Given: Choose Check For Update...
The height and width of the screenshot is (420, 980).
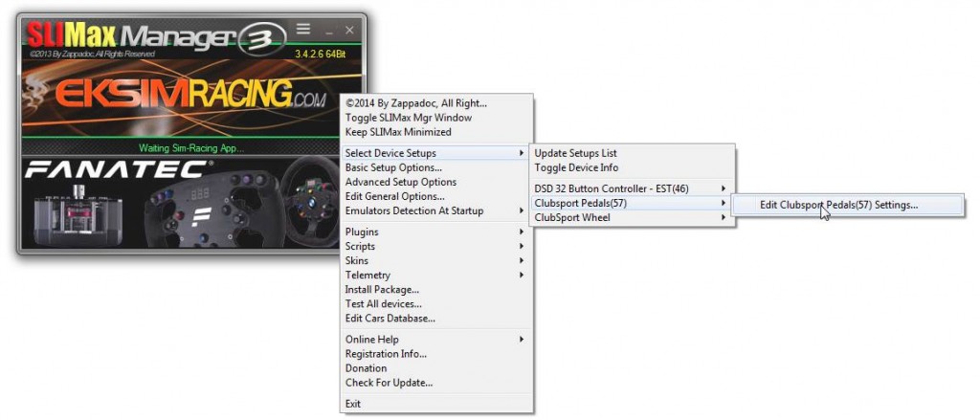Looking at the screenshot, I should point(435,383).
